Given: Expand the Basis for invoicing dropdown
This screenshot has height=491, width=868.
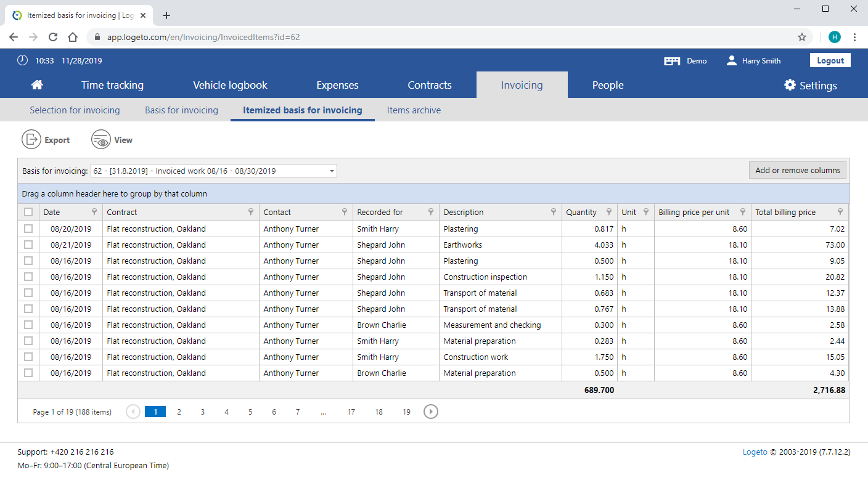Looking at the screenshot, I should (x=332, y=171).
